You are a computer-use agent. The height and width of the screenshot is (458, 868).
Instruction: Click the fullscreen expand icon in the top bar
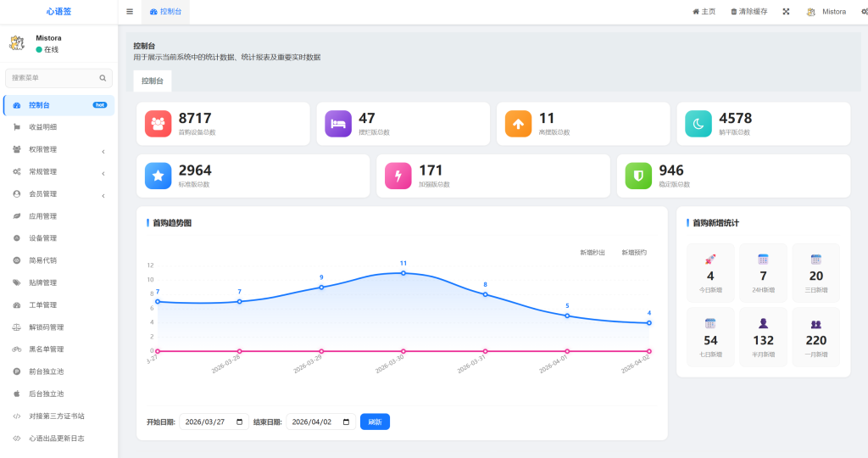pyautogui.click(x=786, y=12)
